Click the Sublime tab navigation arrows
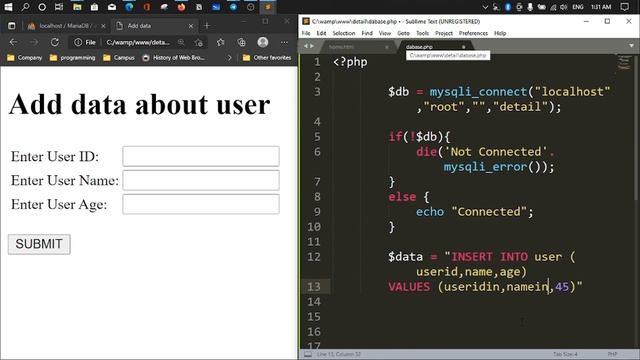This screenshot has width=640, height=360. click(309, 46)
